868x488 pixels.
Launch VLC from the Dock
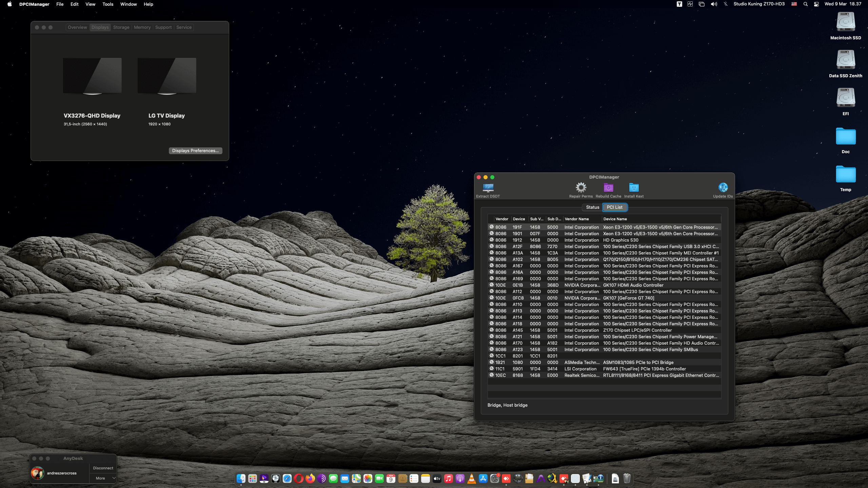[x=471, y=479]
